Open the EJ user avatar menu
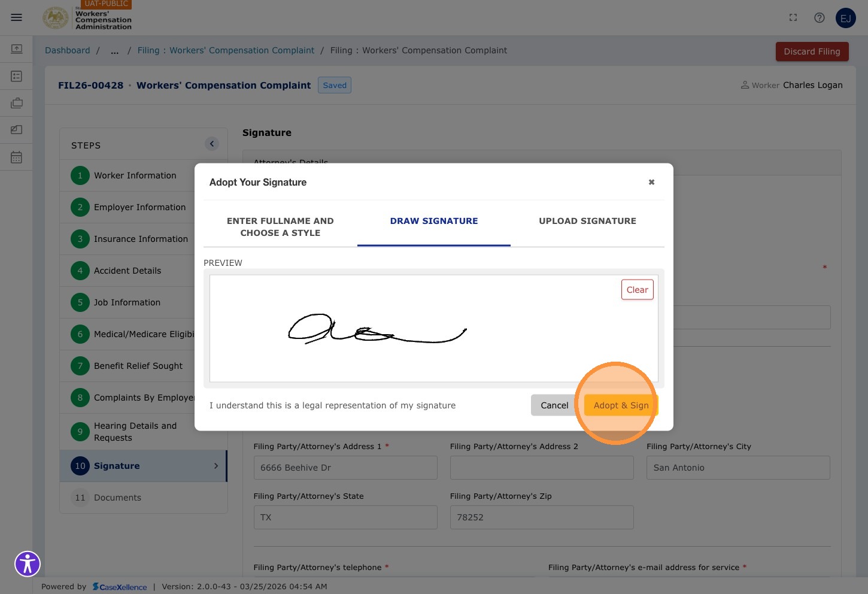The width and height of the screenshot is (868, 594). coord(846,18)
